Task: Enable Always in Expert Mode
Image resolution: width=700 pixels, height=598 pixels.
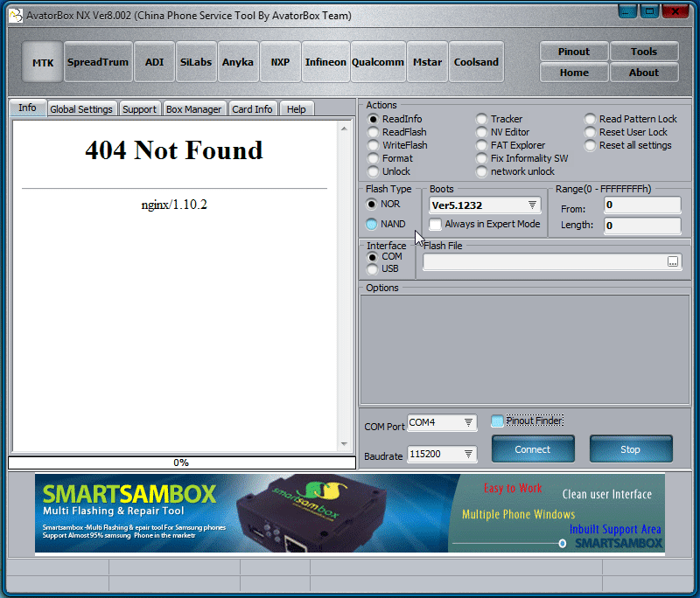Action: point(435,224)
